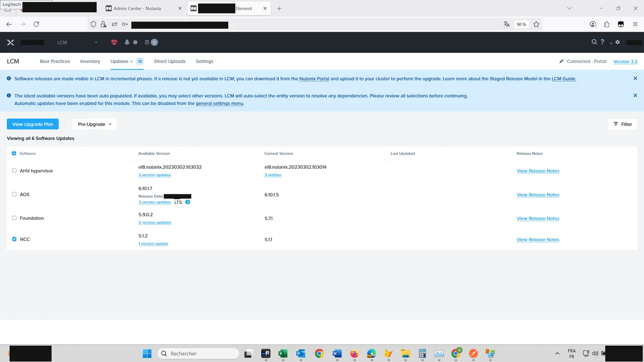644x362 pixels.
Task: Uncheck the NCC checkbox
Action: [x=14, y=239]
